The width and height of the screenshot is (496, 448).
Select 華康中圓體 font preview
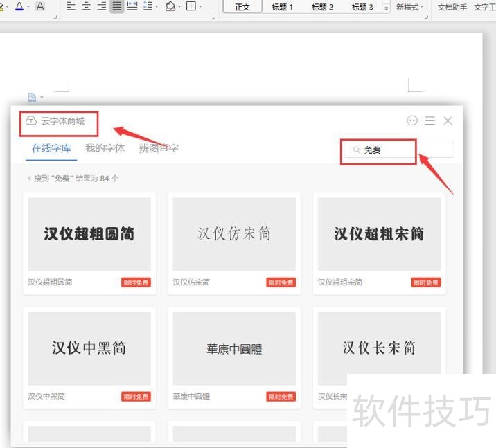(234, 348)
